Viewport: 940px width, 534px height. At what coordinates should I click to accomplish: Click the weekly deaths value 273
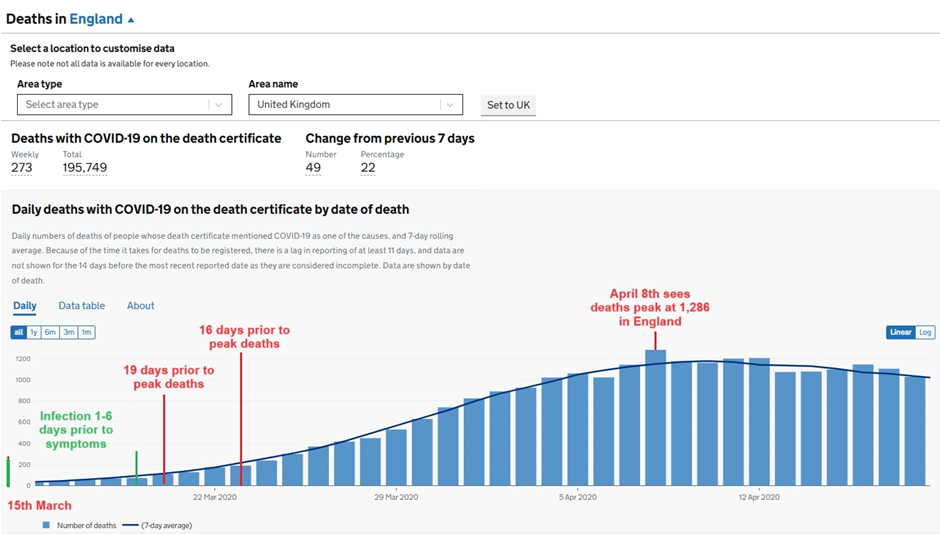coord(22,168)
